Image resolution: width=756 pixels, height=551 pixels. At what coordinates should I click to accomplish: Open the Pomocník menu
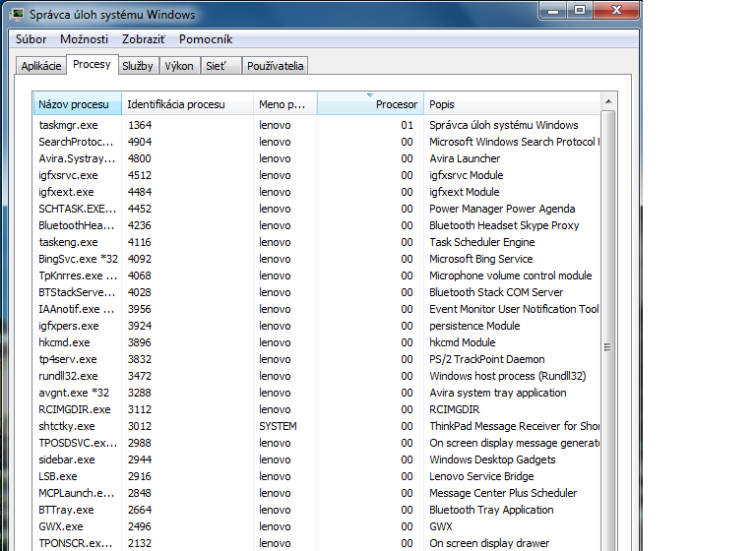(206, 39)
